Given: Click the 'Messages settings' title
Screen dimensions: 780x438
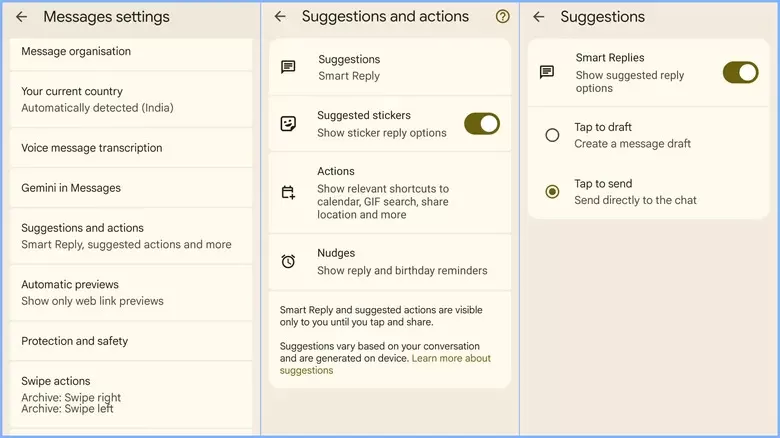Looking at the screenshot, I should pos(106,17).
